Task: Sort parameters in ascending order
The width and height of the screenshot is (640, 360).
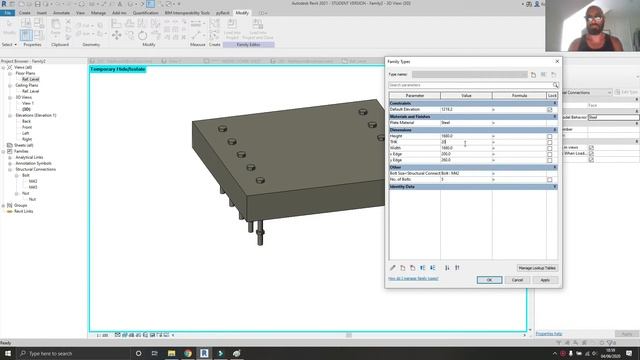Action: click(x=447, y=268)
